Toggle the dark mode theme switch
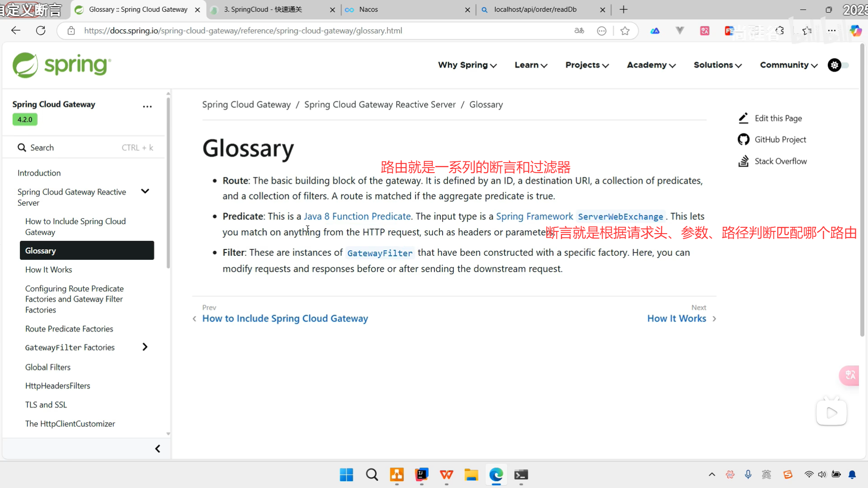The width and height of the screenshot is (868, 488). (839, 65)
